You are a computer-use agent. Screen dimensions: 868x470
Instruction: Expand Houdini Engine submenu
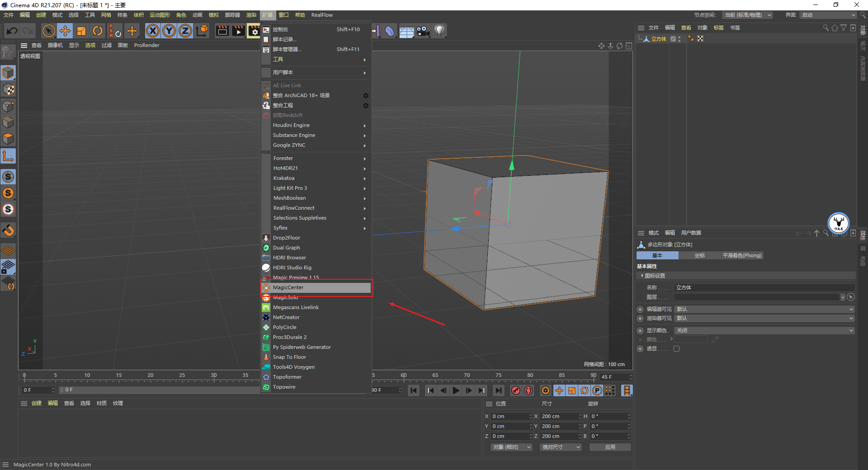(x=316, y=125)
